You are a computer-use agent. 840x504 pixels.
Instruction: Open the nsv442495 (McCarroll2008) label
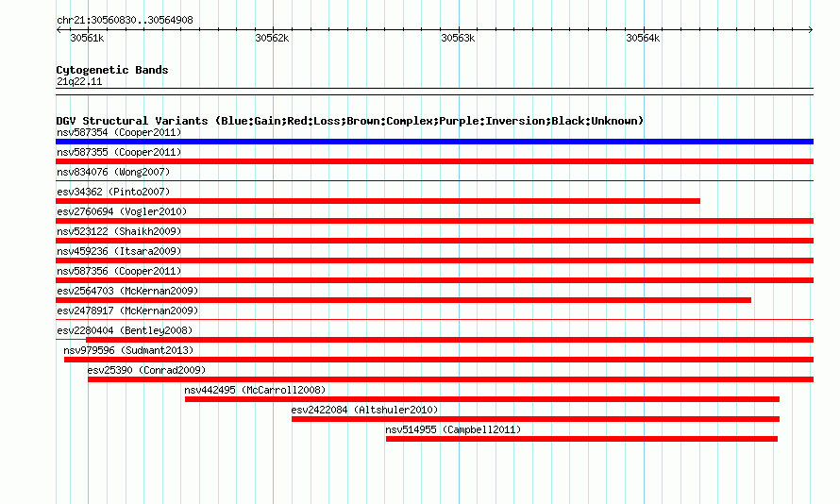(255, 390)
